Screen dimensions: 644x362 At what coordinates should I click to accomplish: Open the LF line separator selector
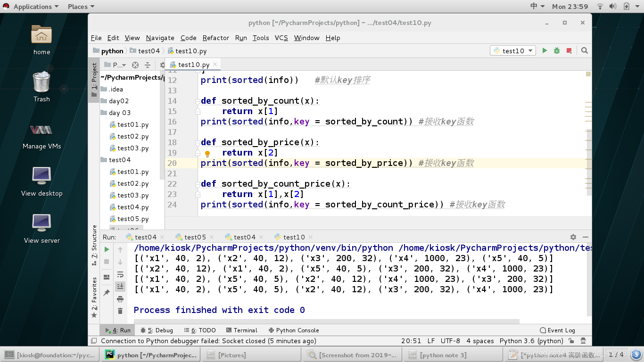[x=431, y=341]
